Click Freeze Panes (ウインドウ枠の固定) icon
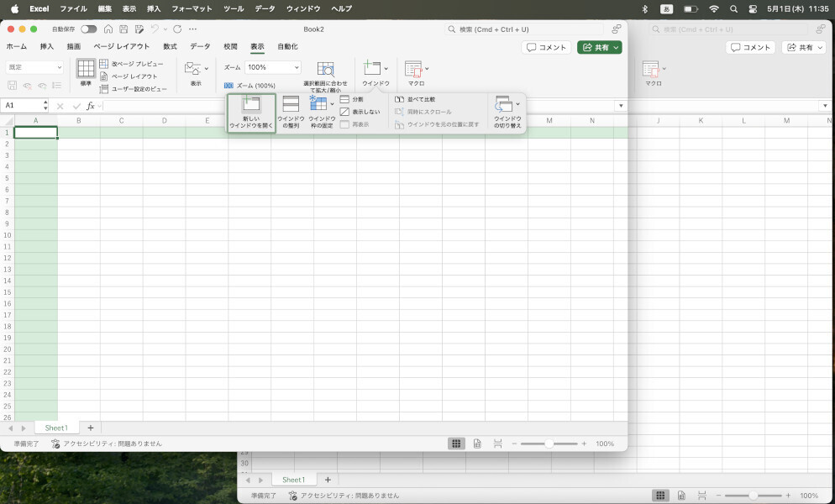The image size is (835, 504). point(318,104)
